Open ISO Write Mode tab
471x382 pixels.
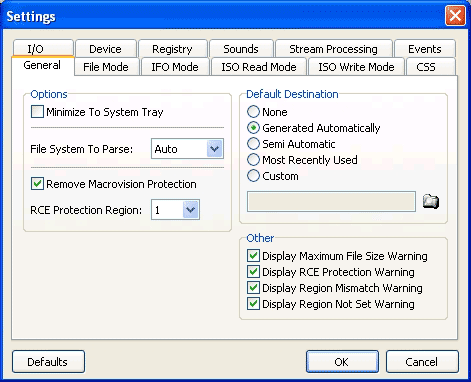point(356,67)
